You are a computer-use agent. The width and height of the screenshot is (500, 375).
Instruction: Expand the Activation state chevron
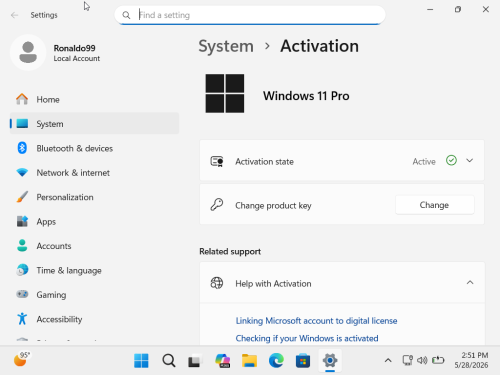click(x=470, y=161)
